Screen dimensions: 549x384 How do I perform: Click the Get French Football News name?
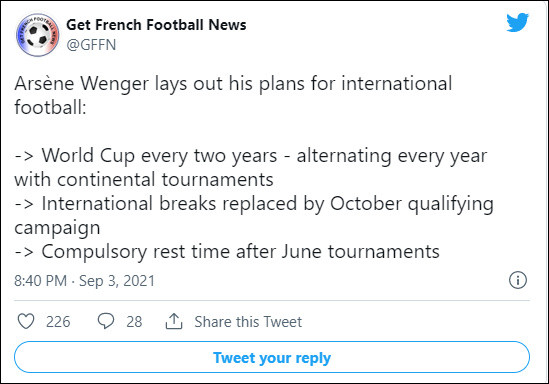pos(156,25)
